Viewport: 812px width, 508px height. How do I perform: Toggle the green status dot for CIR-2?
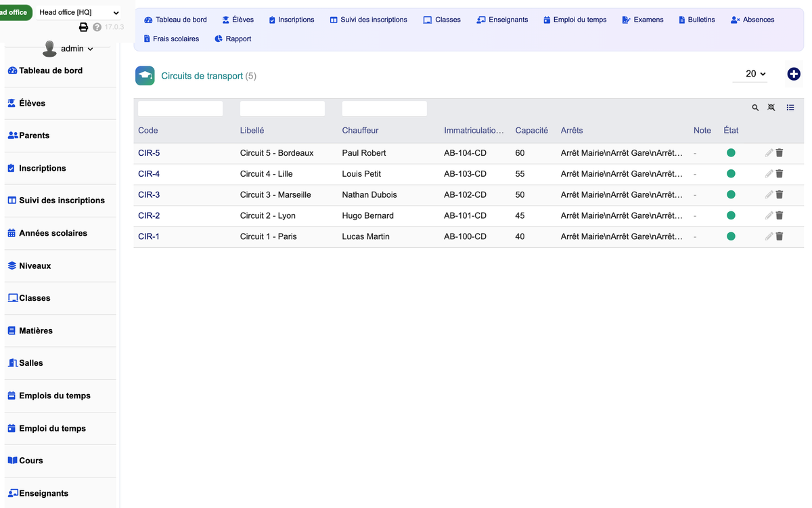pos(731,216)
